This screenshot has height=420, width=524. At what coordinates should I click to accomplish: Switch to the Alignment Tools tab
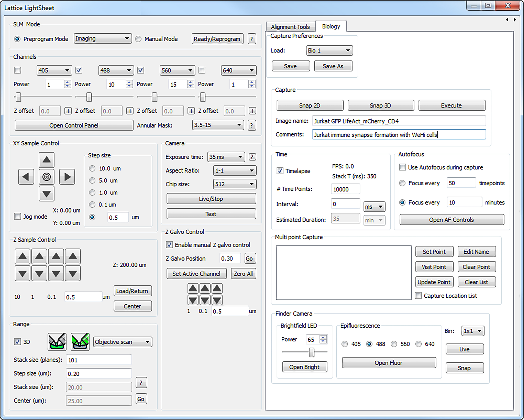point(290,27)
